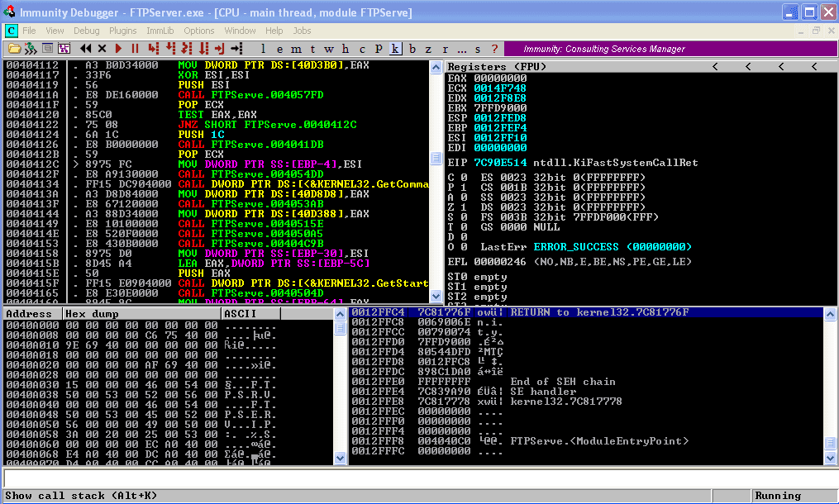Select the EIP 7C90E514 register value

(x=500, y=163)
